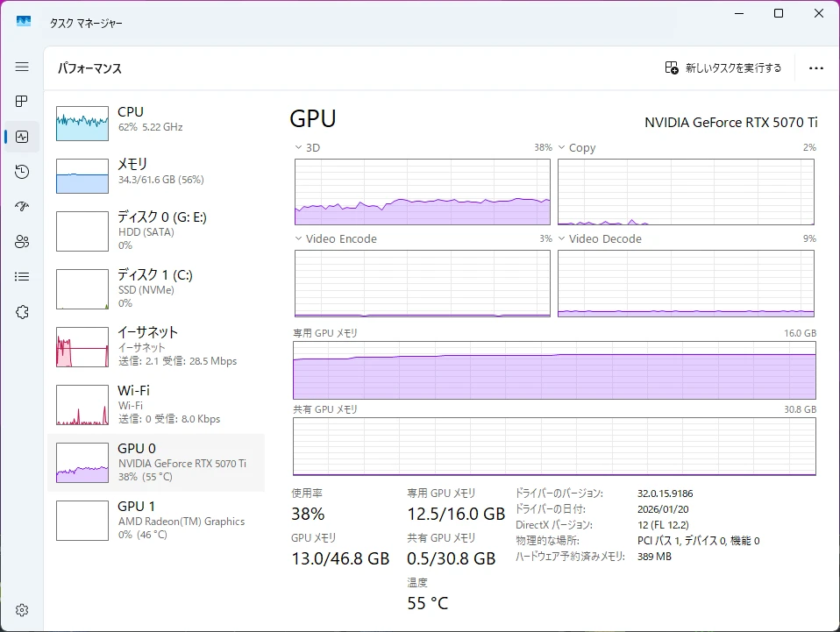Viewport: 840px width, 632px height.
Task: Click the 専用 GPU メモリ usage graph
Action: click(x=554, y=371)
